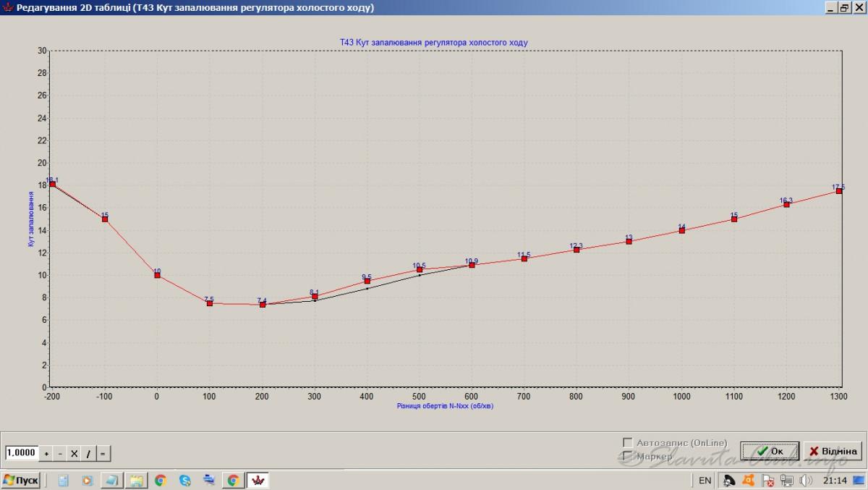Image resolution: width=868 pixels, height=490 pixels.
Task: Toggle the Маркер checkbox
Action: (x=627, y=456)
